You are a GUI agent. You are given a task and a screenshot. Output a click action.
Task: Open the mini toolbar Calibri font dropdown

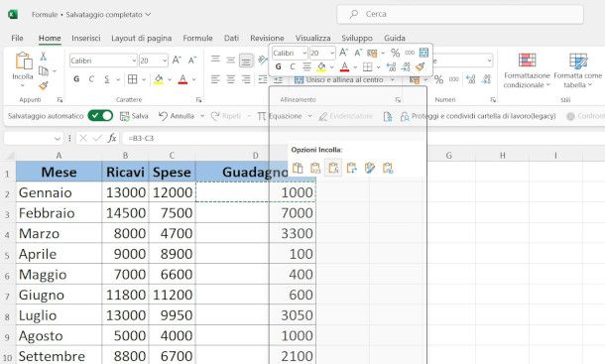(x=304, y=53)
